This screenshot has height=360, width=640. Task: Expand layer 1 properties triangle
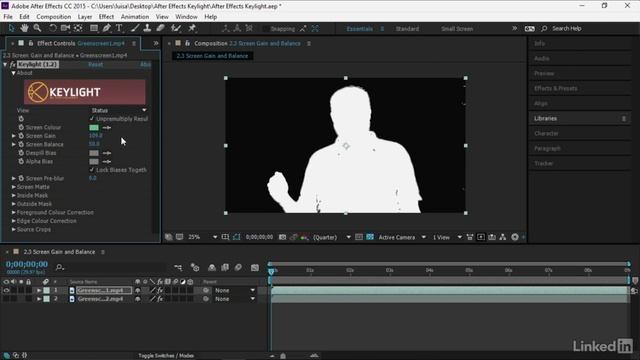(x=39, y=290)
